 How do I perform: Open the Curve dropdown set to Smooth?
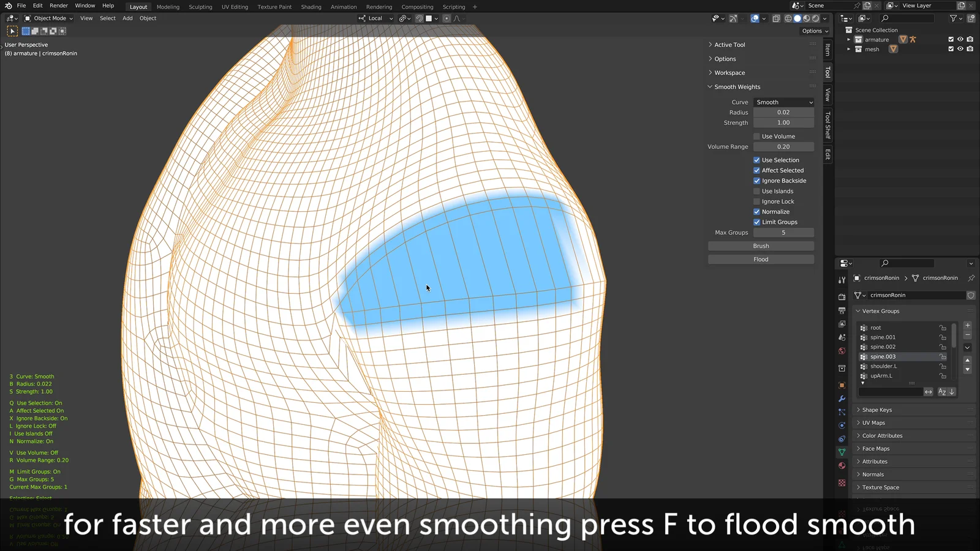point(784,102)
